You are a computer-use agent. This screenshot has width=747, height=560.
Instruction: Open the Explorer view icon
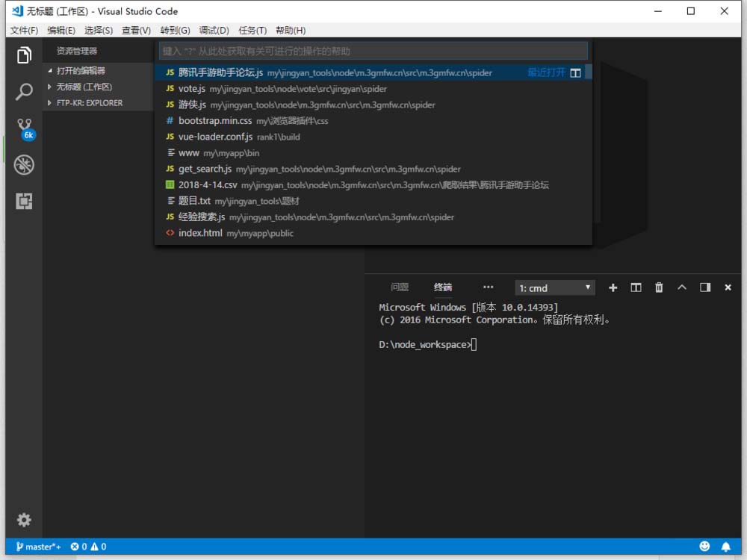click(24, 55)
